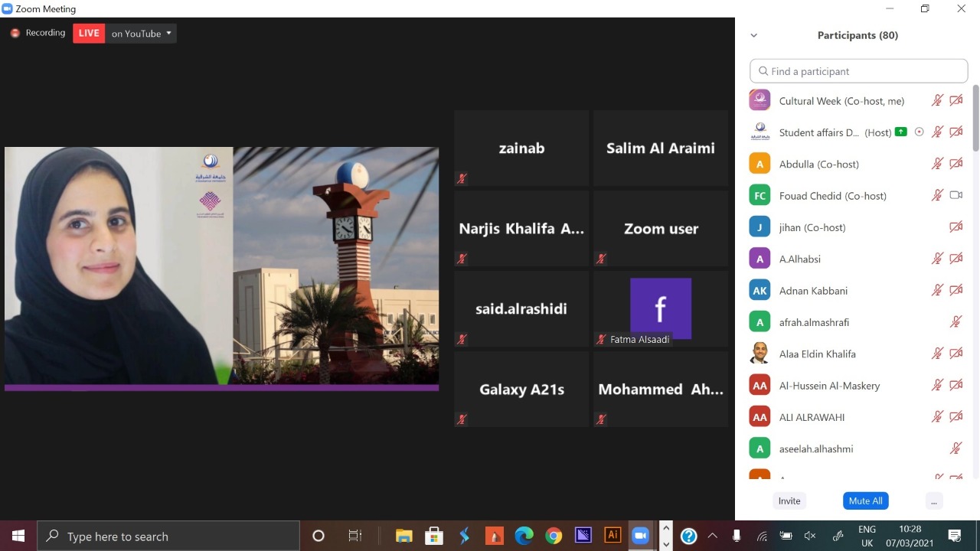Image resolution: width=980 pixels, height=551 pixels.
Task: Open Zoom app from the taskbar
Action: [x=640, y=536]
